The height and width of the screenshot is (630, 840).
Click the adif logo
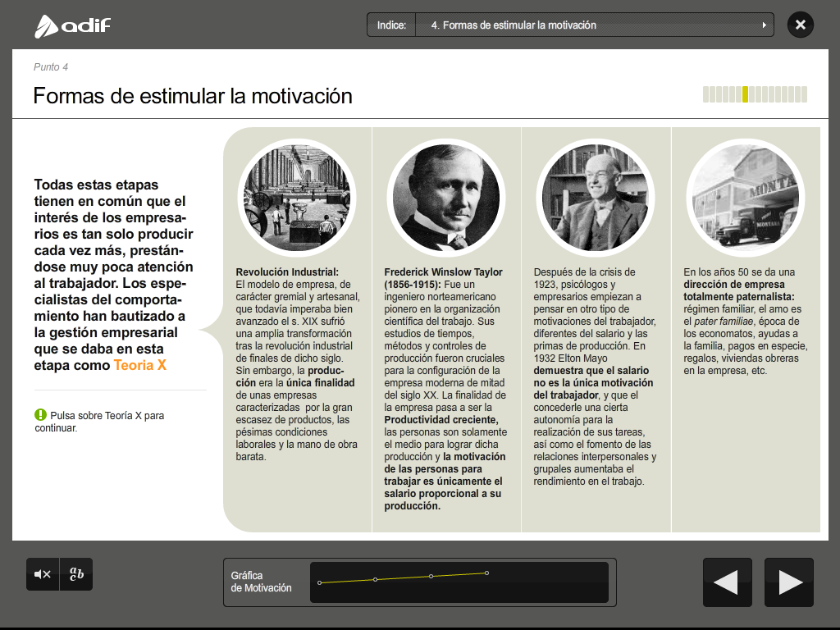pyautogui.click(x=73, y=25)
